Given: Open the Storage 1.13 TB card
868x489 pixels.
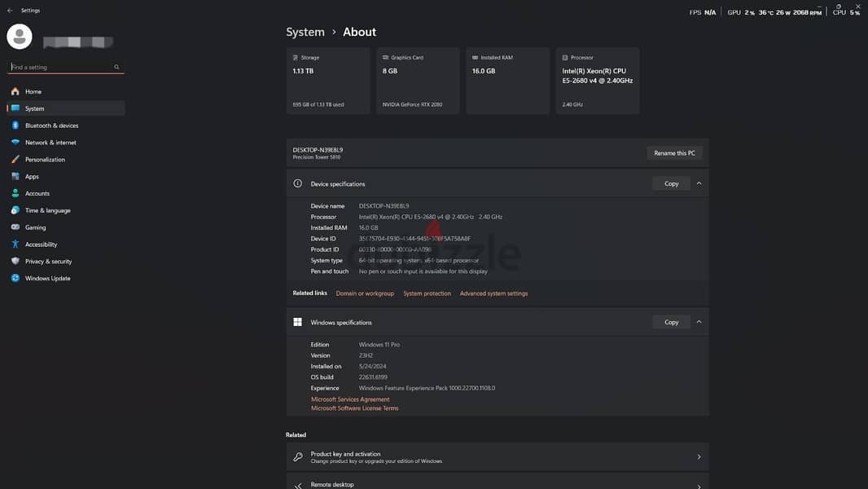Looking at the screenshot, I should click(327, 81).
